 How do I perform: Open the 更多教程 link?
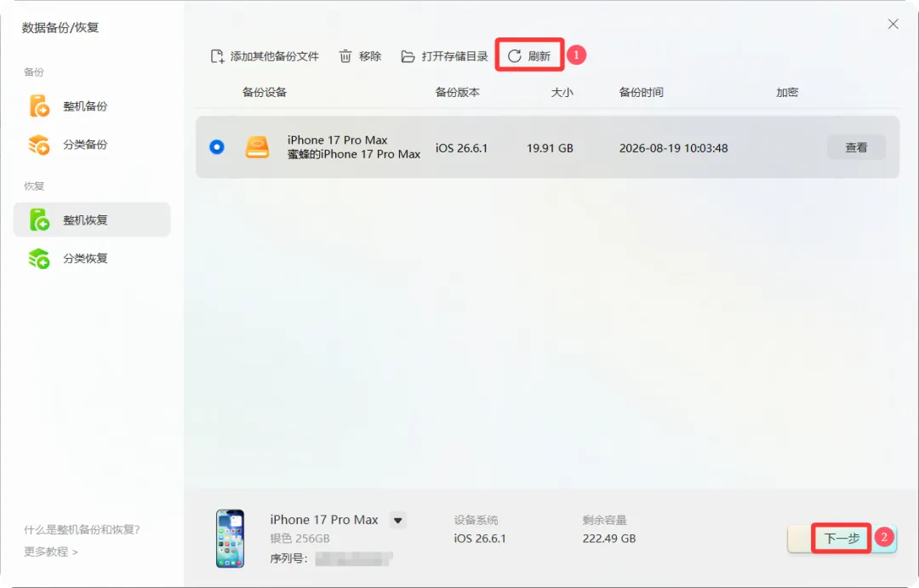[x=51, y=551]
